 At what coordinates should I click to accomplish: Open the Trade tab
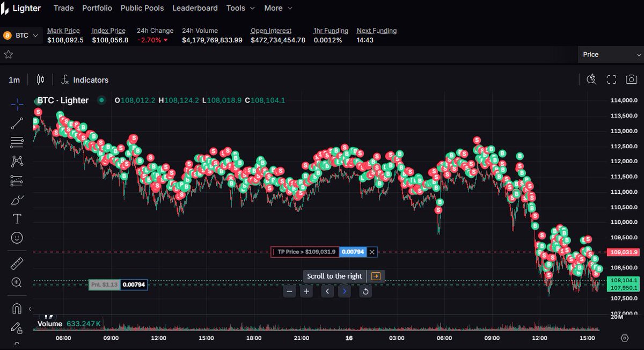coord(64,8)
